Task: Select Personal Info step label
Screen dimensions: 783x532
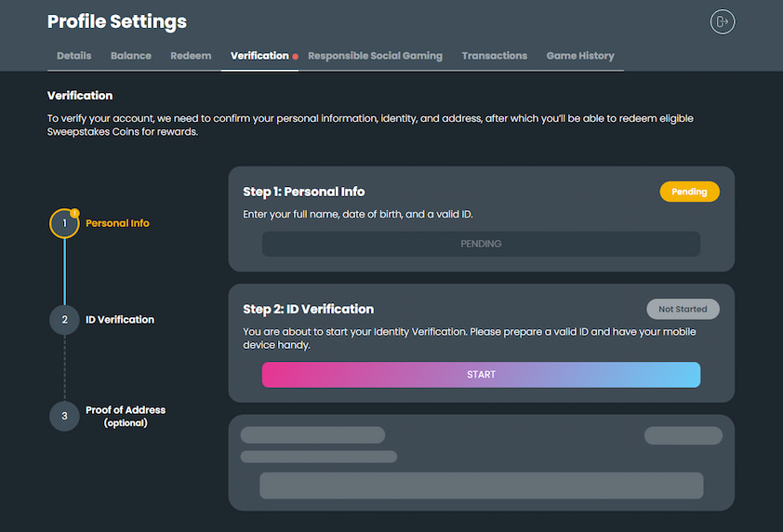Action: click(x=117, y=223)
